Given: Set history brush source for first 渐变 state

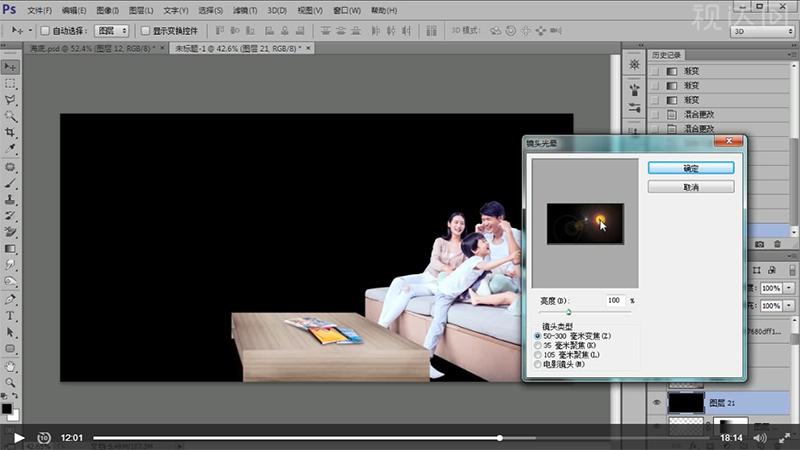Looking at the screenshot, I should (655, 71).
